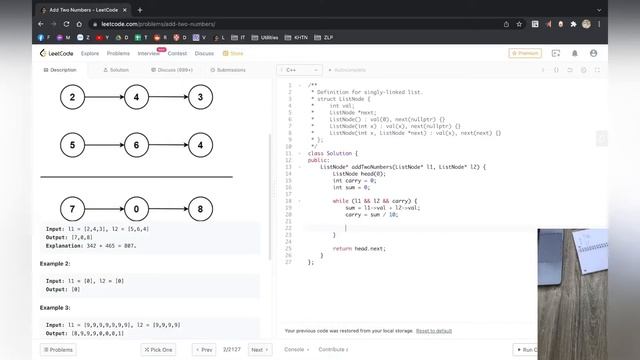Reload the LeetCode page
The height and width of the screenshot is (360, 640).
point(66,24)
